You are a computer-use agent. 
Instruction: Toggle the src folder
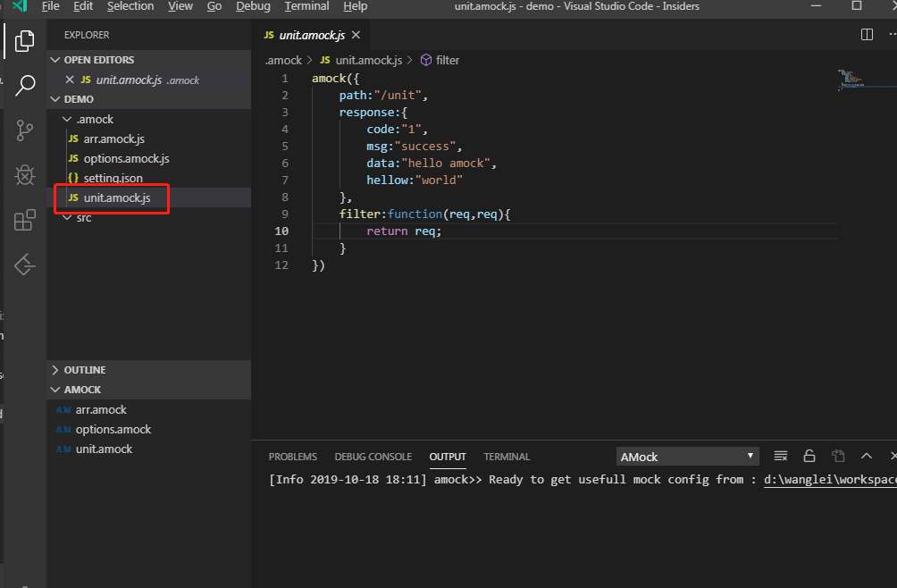tap(148, 217)
